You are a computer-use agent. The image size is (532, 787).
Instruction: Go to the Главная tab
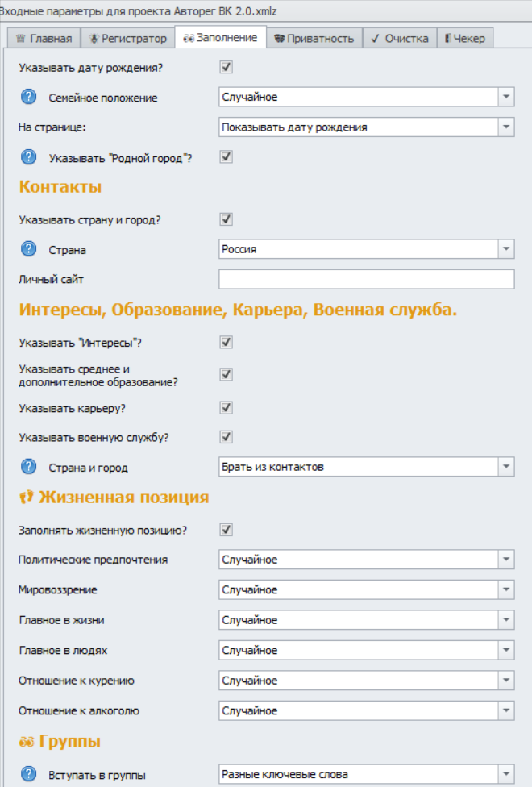pyautogui.click(x=44, y=35)
